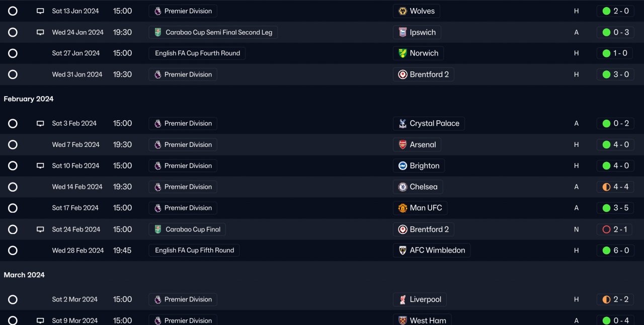
Task: Open the 3 - 5 result at Man UFC
Action: (x=615, y=208)
